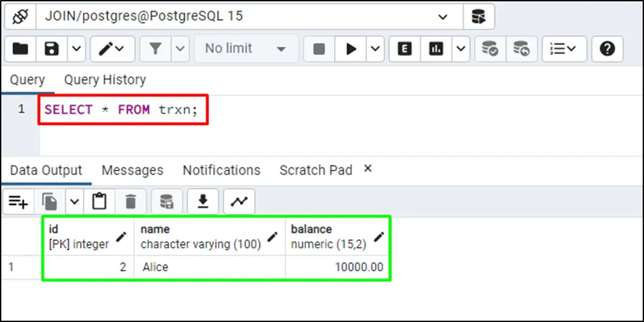The height and width of the screenshot is (322, 644).
Task: Save the query file
Action: (x=52, y=49)
